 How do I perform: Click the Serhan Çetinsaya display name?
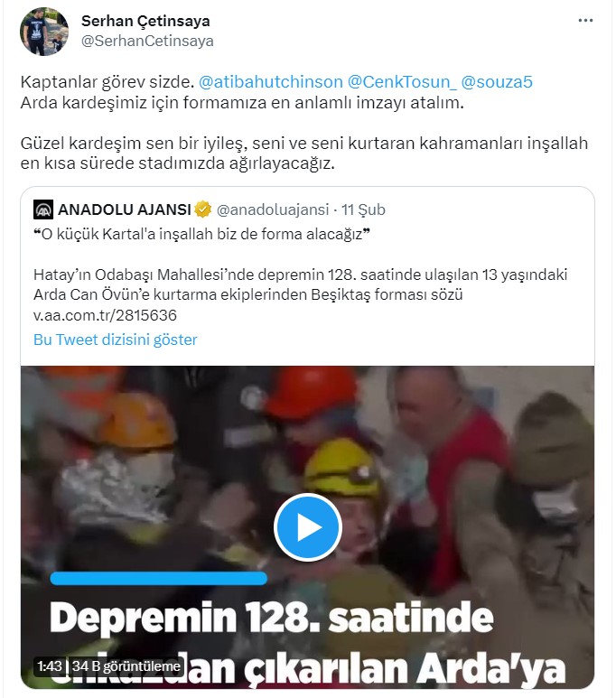click(145, 21)
